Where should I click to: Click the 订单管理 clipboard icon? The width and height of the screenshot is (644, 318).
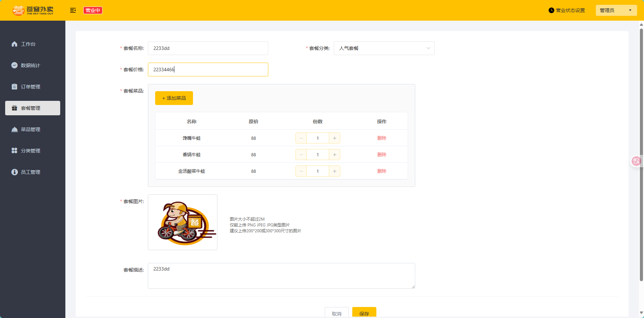tap(14, 87)
